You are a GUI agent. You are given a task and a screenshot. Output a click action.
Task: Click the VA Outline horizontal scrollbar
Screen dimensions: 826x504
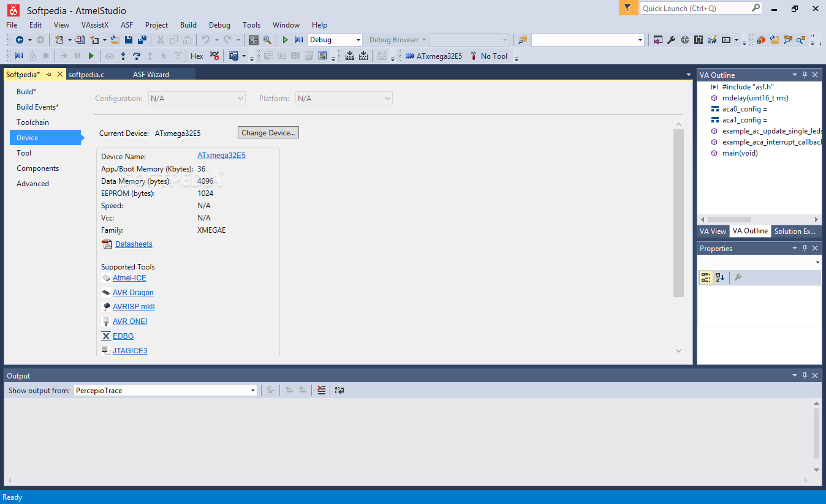point(729,219)
